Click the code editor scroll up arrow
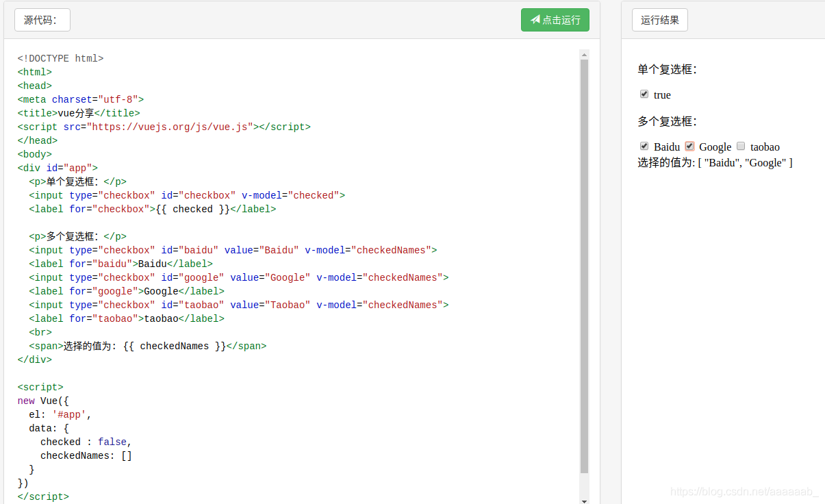 pos(584,54)
